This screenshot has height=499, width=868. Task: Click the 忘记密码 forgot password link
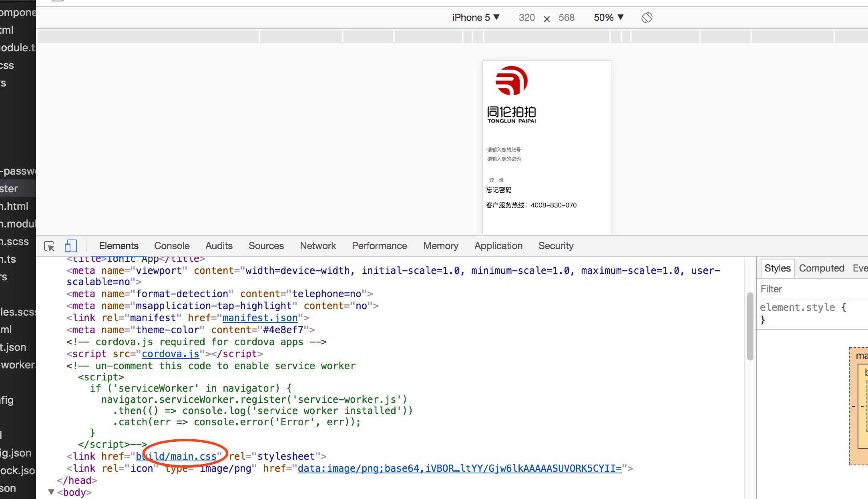pos(499,190)
